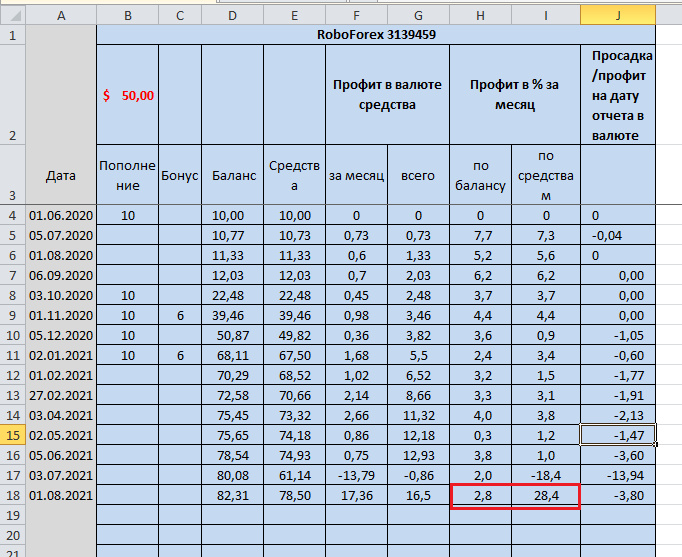
Task: Click total profit cell 16,5
Action: [418, 495]
